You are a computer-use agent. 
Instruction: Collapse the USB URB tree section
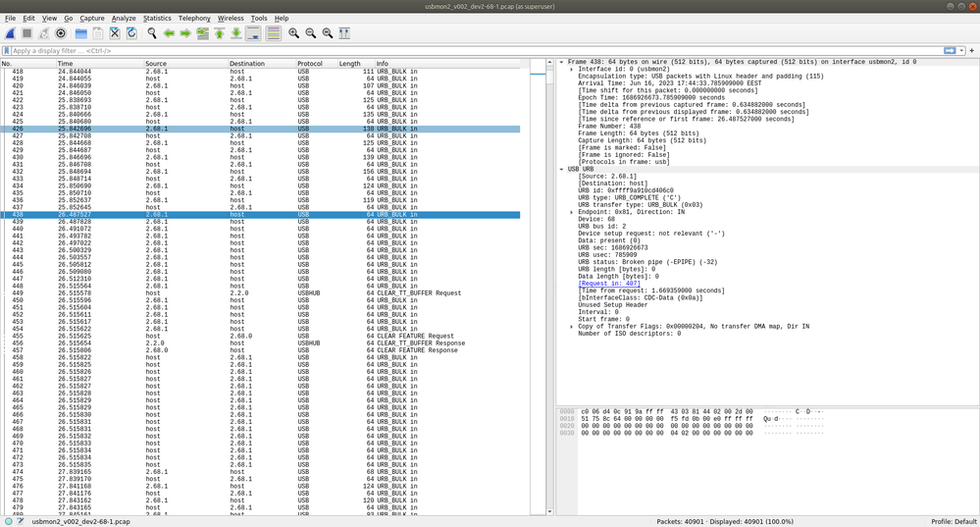tap(561, 170)
